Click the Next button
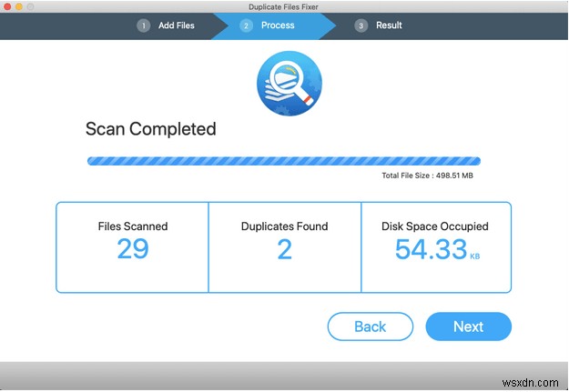569x392 pixels. pyautogui.click(x=468, y=327)
